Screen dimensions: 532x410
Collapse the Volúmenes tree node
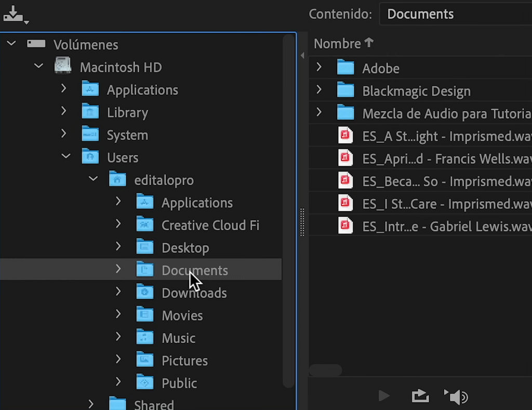click(11, 43)
